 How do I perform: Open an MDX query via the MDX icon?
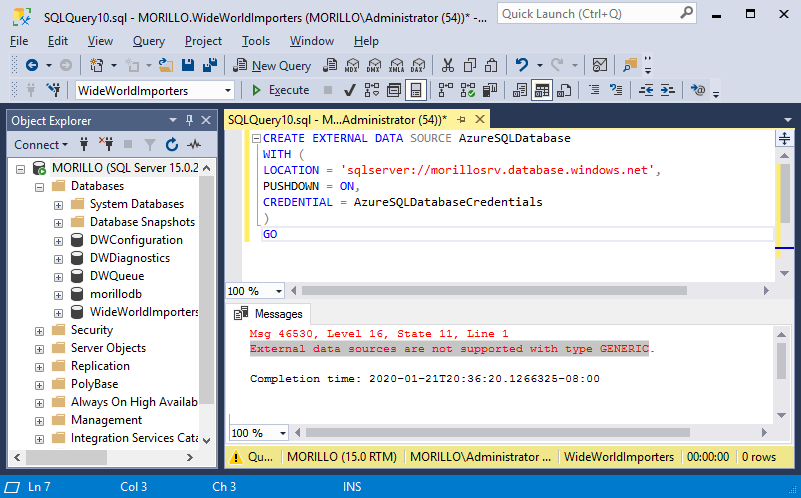(x=352, y=65)
